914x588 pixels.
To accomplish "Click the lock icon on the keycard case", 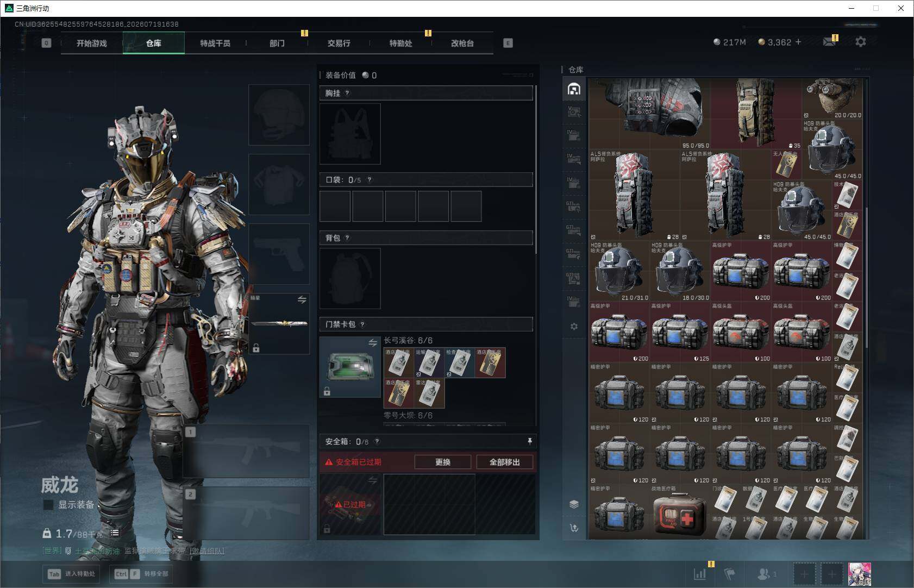I will tap(327, 391).
